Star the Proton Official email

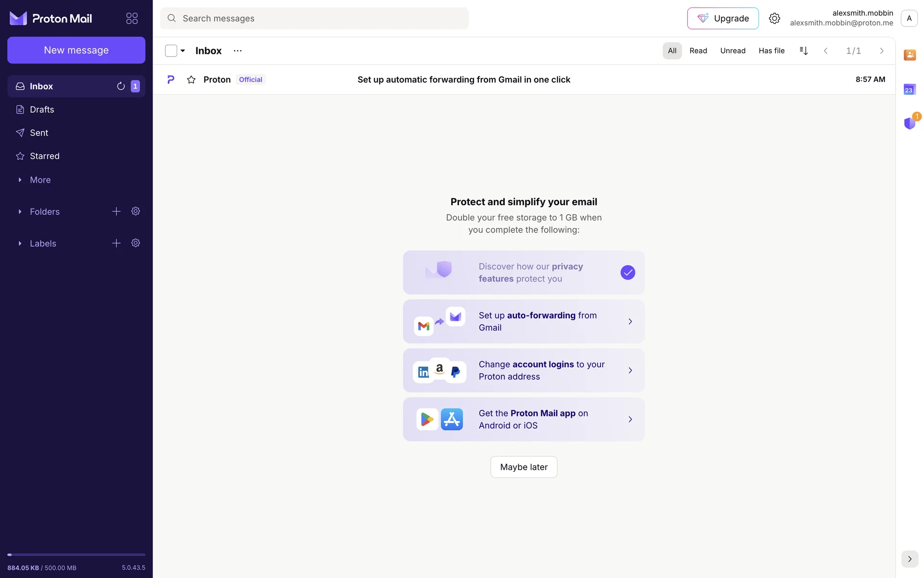(191, 79)
